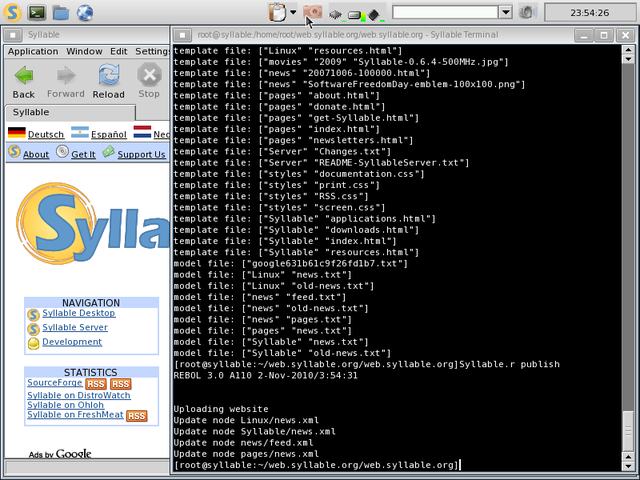Click the disk usage meter icon
Screen dimensions: 640x480
point(356,16)
